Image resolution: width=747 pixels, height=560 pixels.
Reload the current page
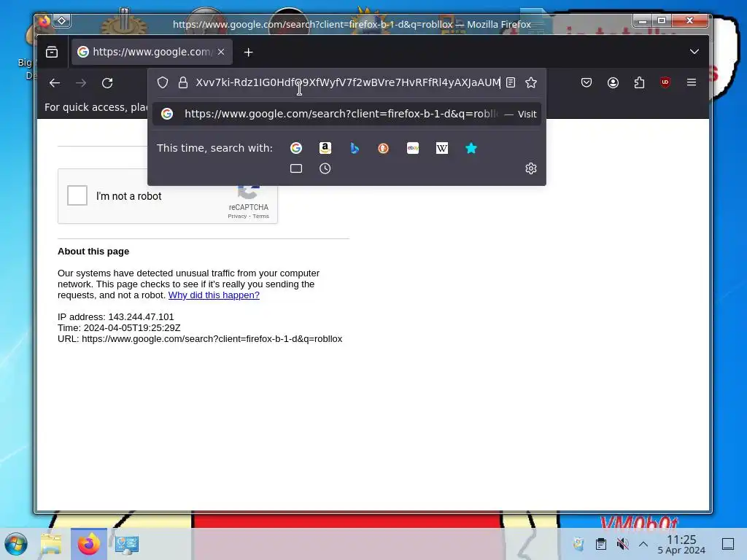coord(107,83)
